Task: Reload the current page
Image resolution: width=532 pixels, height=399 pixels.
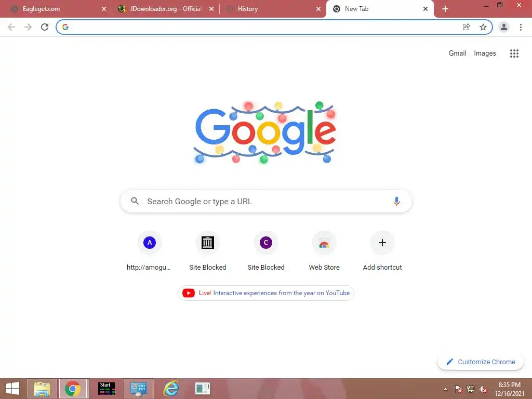Action: [45, 27]
